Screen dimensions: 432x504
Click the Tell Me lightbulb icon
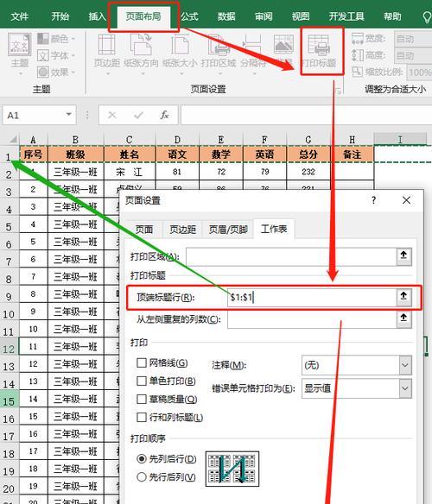(x=427, y=16)
